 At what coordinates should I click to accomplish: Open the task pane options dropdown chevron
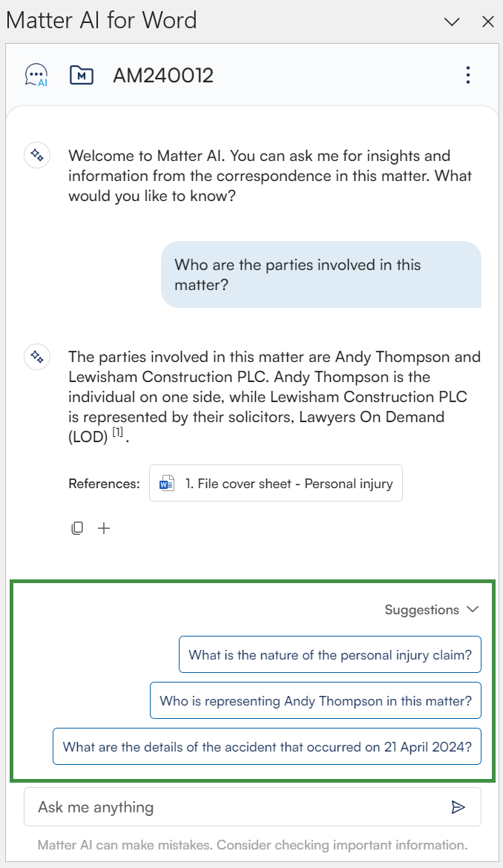(x=452, y=22)
